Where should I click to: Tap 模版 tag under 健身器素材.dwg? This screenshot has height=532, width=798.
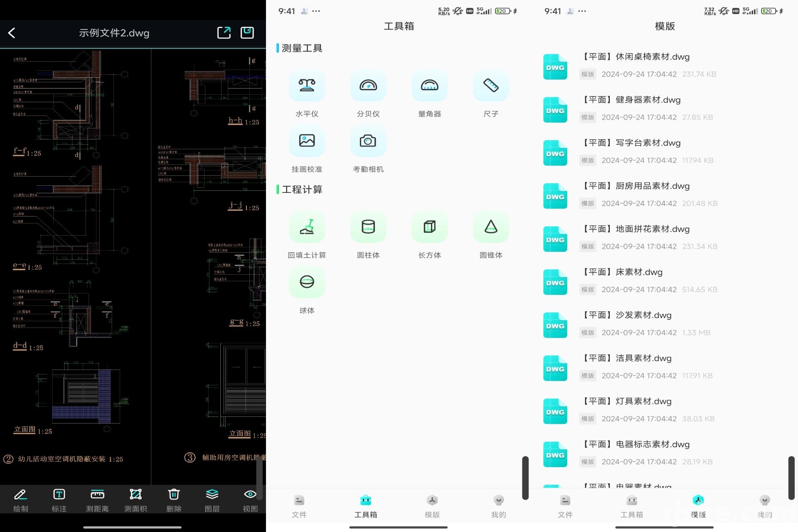(588, 117)
